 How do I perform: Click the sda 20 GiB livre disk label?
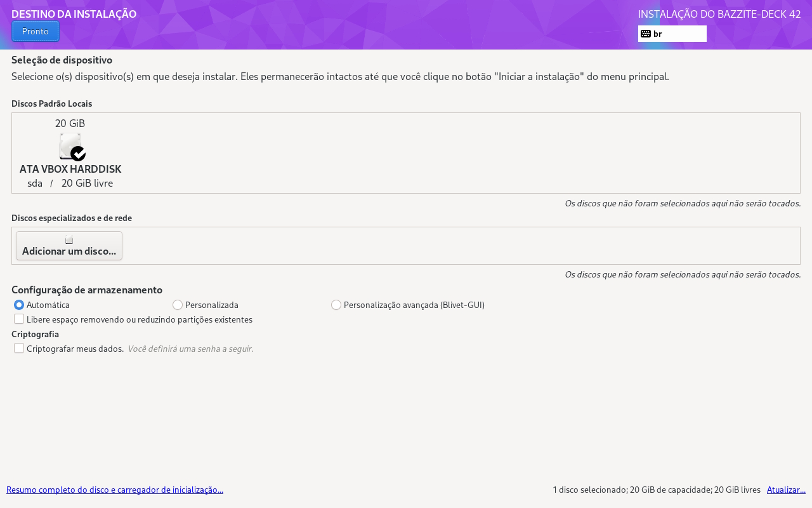point(70,184)
